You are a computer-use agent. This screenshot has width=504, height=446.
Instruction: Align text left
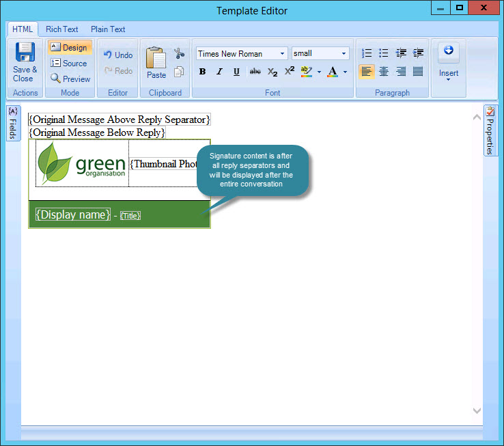(367, 72)
